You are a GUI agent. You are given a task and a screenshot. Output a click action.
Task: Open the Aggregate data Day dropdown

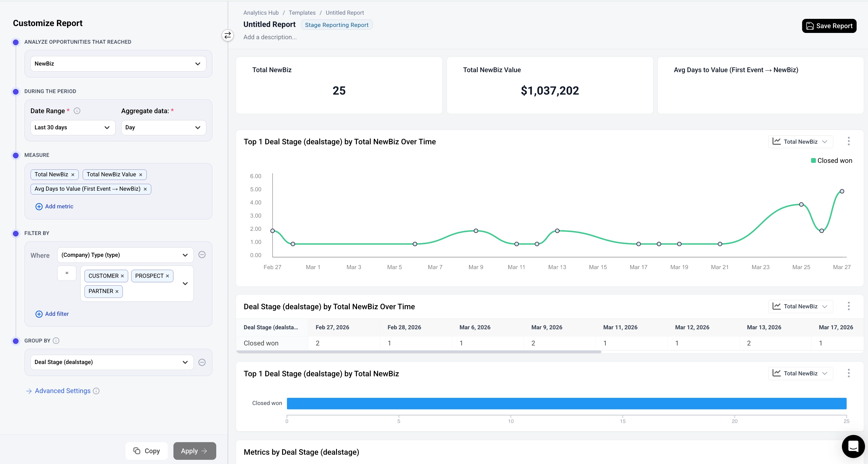point(163,127)
